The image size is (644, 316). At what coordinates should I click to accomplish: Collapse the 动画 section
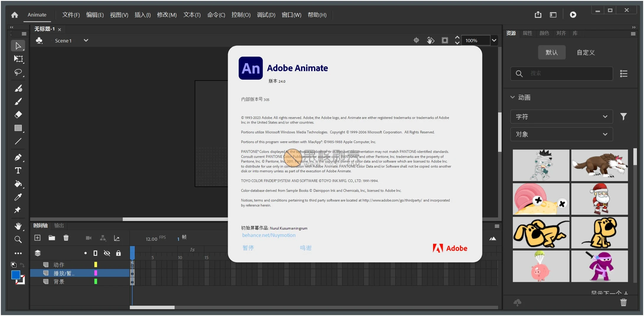coord(513,97)
